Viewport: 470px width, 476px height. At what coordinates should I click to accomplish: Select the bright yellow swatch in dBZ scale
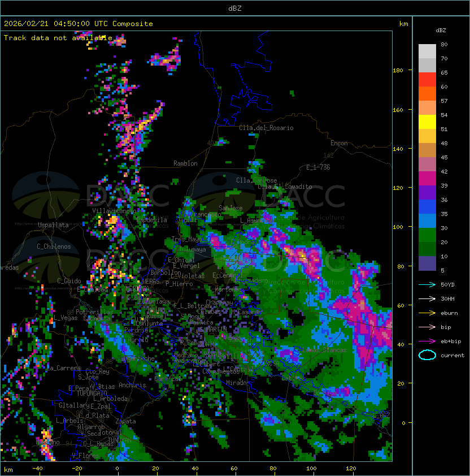coord(427,122)
